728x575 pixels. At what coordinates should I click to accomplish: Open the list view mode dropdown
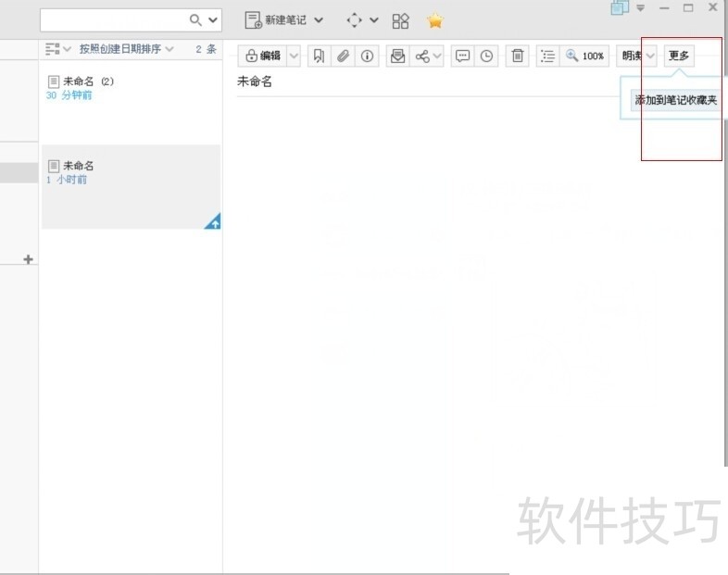pyautogui.click(x=58, y=48)
